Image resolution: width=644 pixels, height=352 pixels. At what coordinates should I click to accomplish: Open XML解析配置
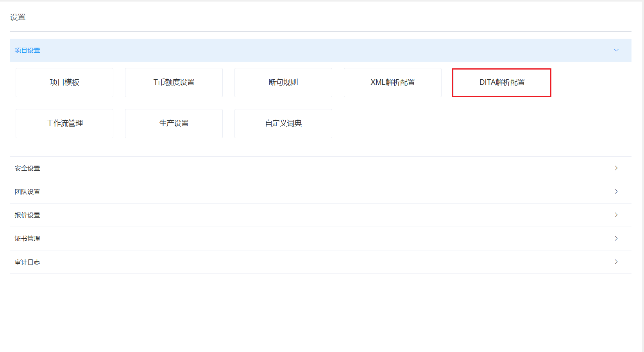point(393,82)
